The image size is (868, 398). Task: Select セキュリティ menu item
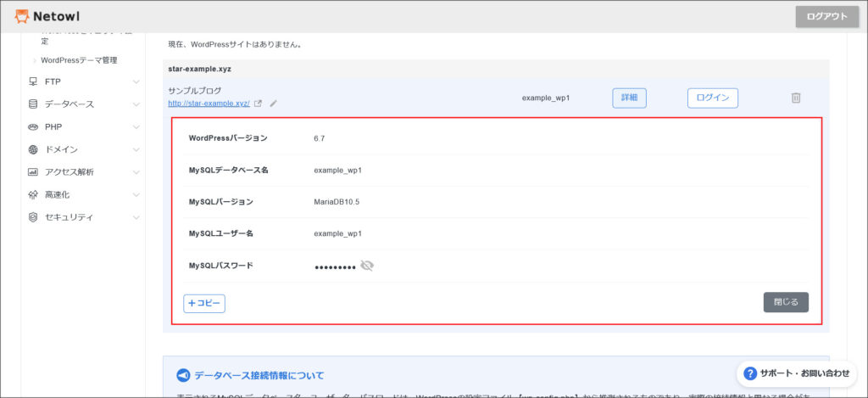point(70,218)
